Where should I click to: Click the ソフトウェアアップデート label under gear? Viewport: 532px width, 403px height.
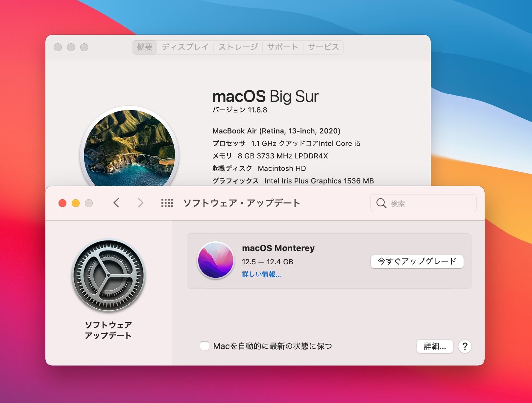coord(109,330)
